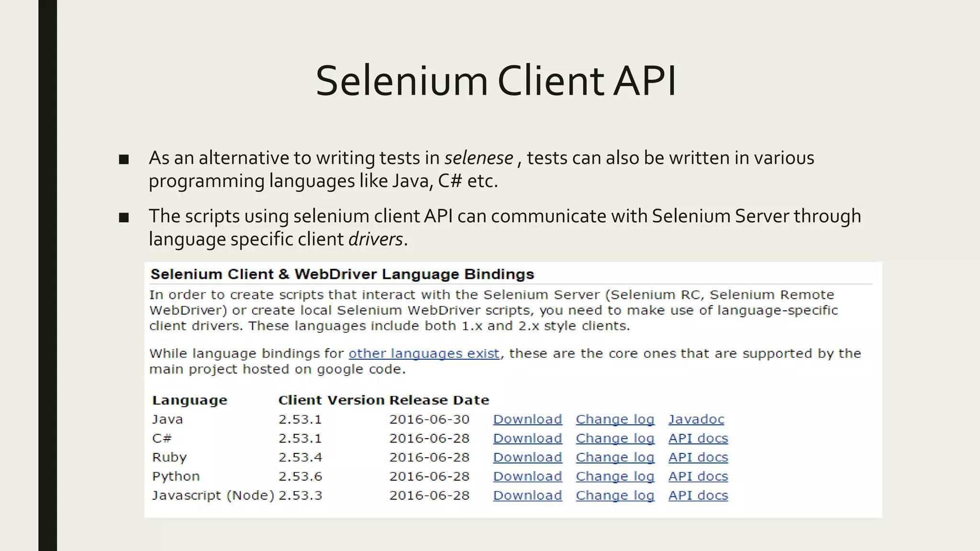Viewport: 980px width, 551px height.
Task: Download the Javascript (Node) client
Action: (527, 496)
